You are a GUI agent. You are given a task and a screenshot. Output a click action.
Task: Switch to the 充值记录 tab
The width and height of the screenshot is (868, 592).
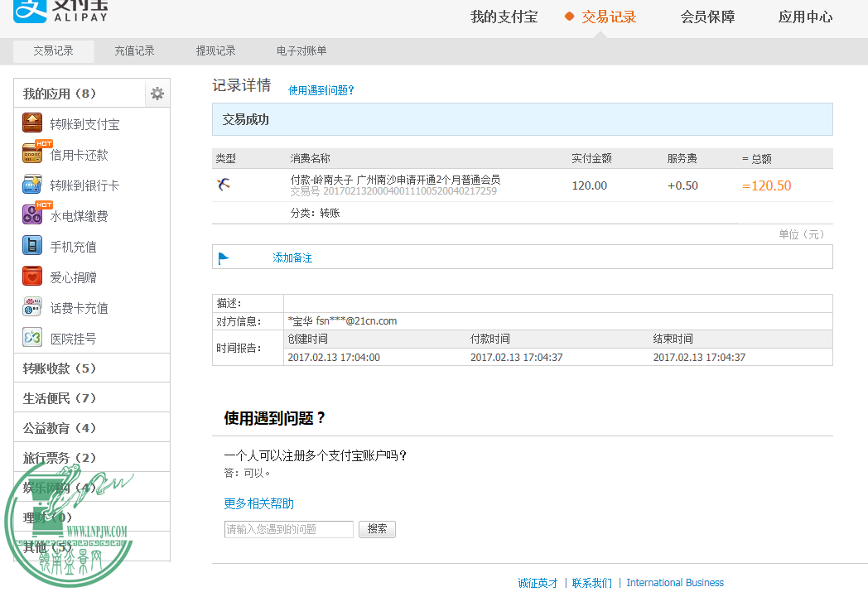tap(134, 51)
